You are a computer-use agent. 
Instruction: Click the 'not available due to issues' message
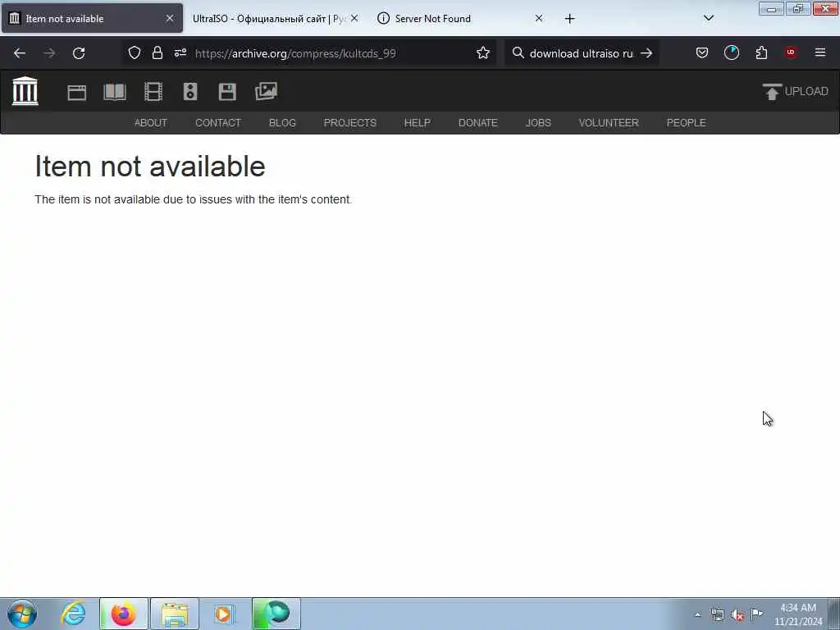click(194, 199)
